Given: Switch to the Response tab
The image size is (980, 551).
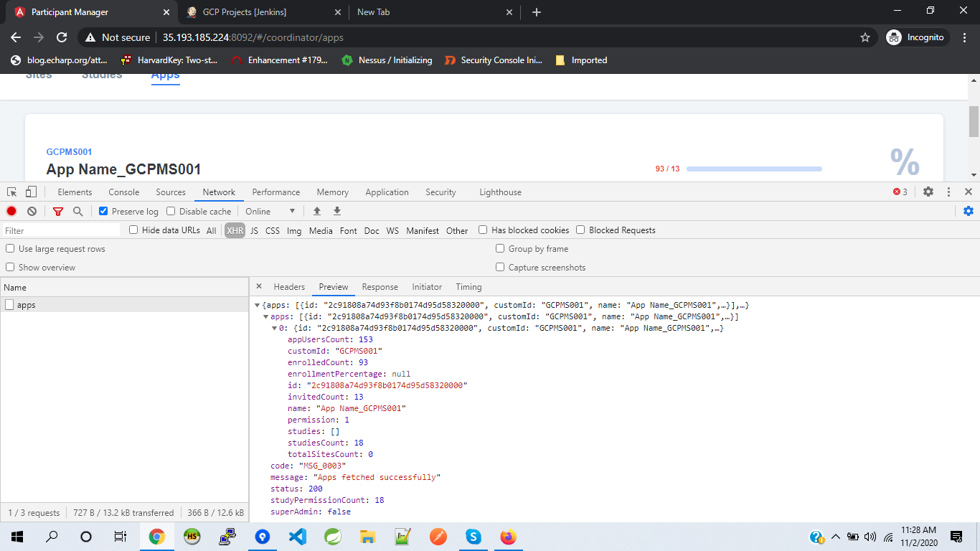Looking at the screenshot, I should [x=380, y=286].
